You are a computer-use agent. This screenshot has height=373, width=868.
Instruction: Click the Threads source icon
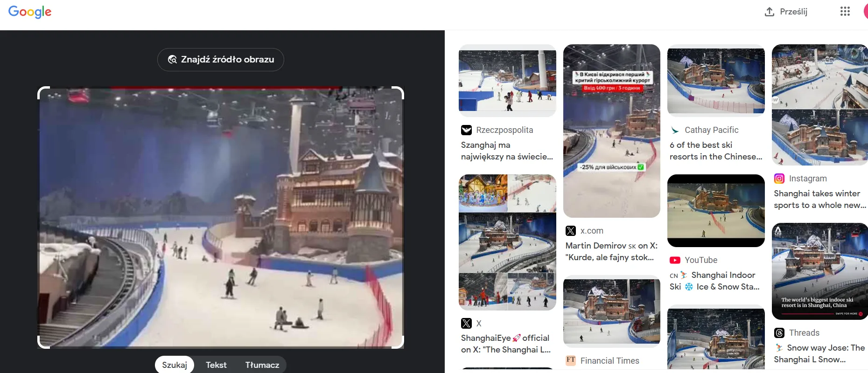coord(779,333)
